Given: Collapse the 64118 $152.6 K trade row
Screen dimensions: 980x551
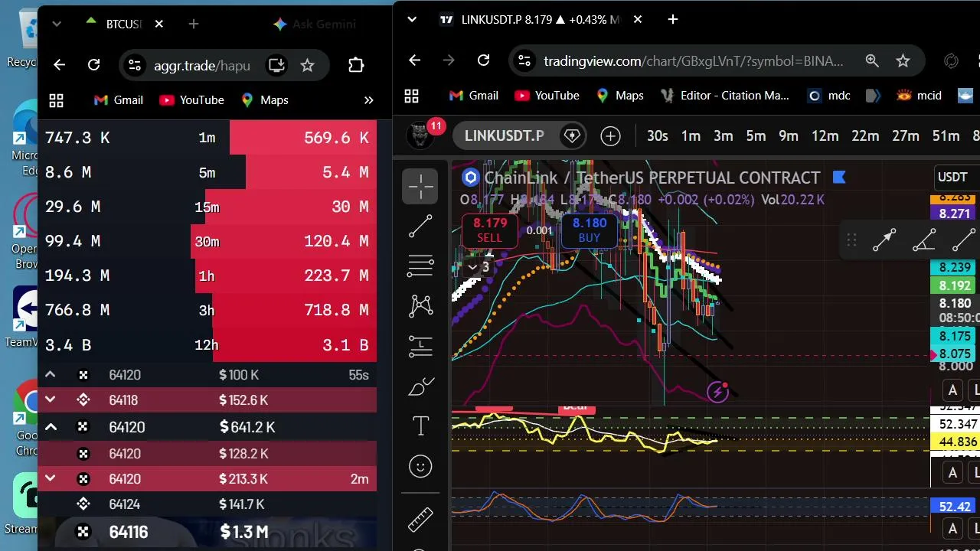Looking at the screenshot, I should 50,399.
